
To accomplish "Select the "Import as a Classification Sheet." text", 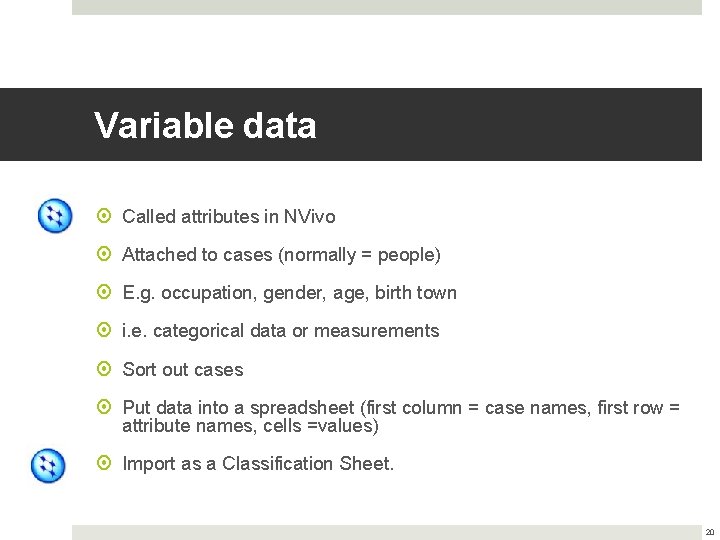I will tap(258, 464).
